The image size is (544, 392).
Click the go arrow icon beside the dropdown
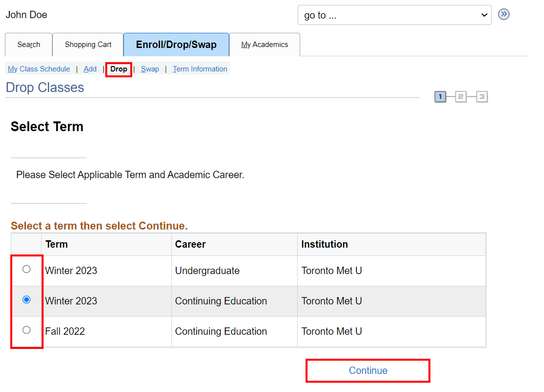coord(503,15)
